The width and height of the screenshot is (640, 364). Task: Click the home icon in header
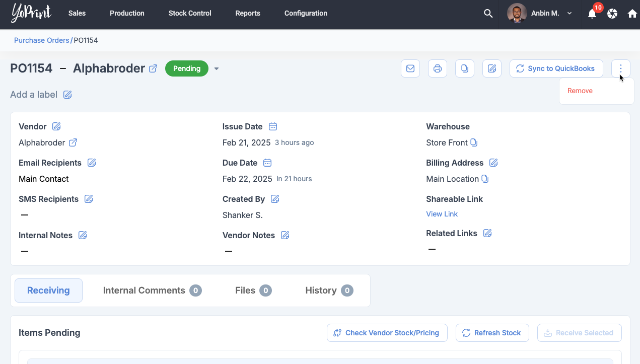pos(632,14)
